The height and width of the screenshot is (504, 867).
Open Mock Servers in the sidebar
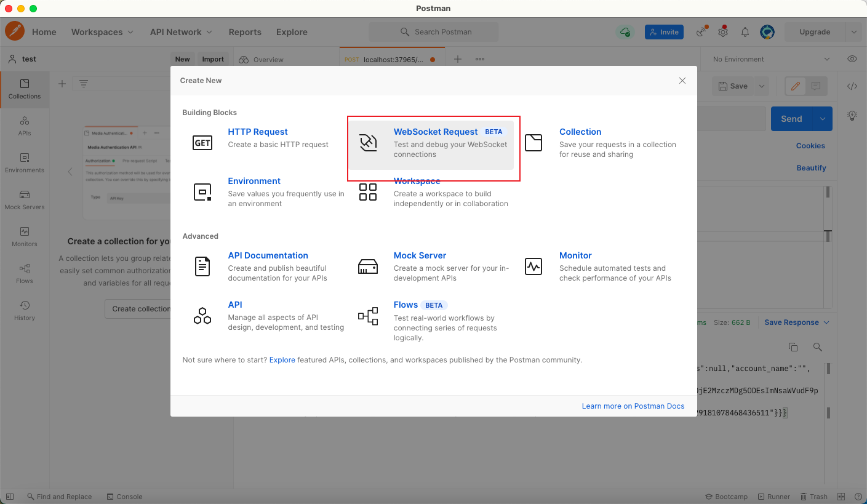pyautogui.click(x=25, y=200)
